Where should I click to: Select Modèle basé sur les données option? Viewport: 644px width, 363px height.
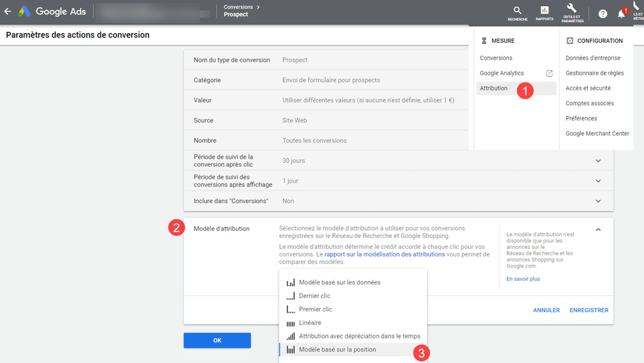point(353,282)
